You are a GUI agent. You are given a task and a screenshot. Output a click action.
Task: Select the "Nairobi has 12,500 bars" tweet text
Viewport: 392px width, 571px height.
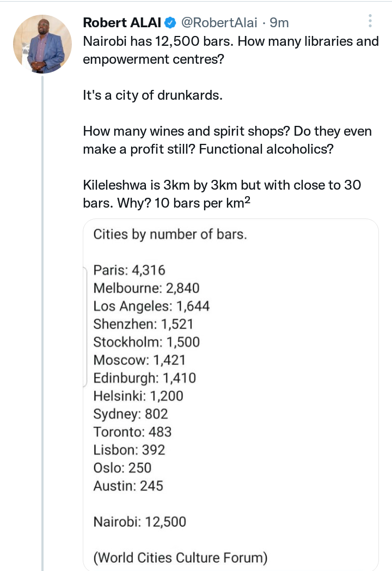pos(231,50)
